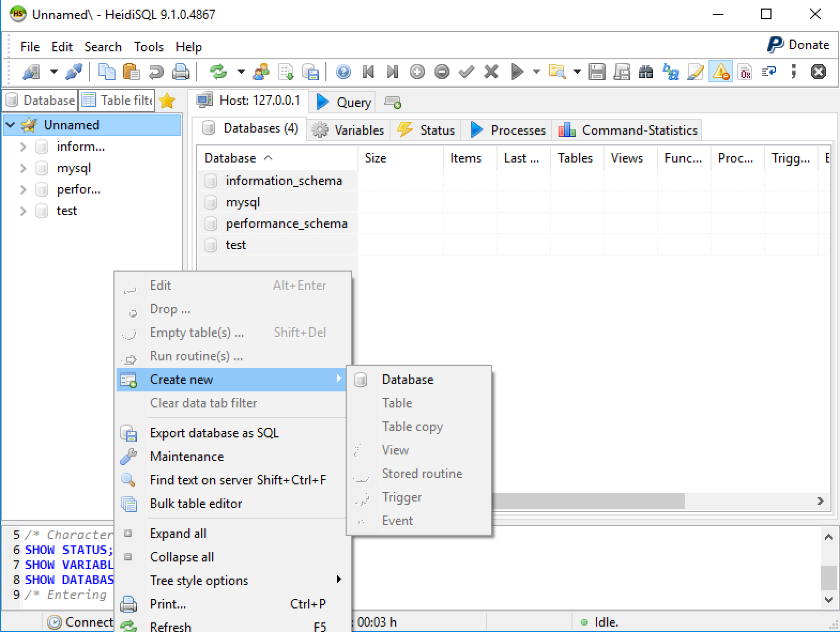This screenshot has width=840, height=632.
Task: Sort by the Database column header
Action: click(x=277, y=158)
